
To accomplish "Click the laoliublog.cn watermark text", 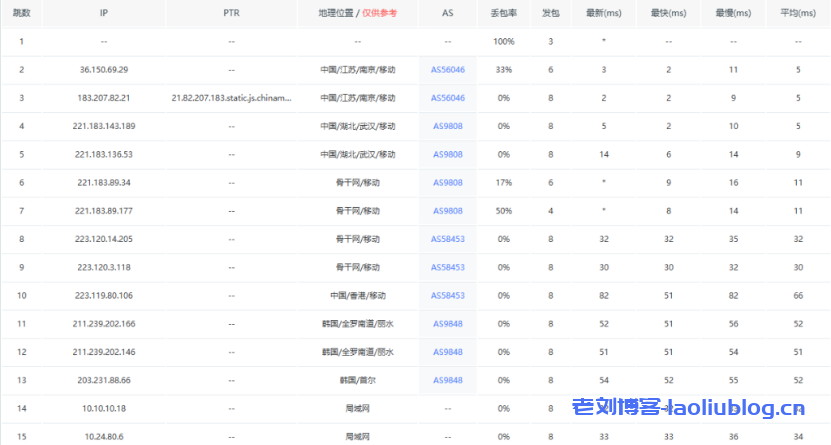I will pos(738,408).
